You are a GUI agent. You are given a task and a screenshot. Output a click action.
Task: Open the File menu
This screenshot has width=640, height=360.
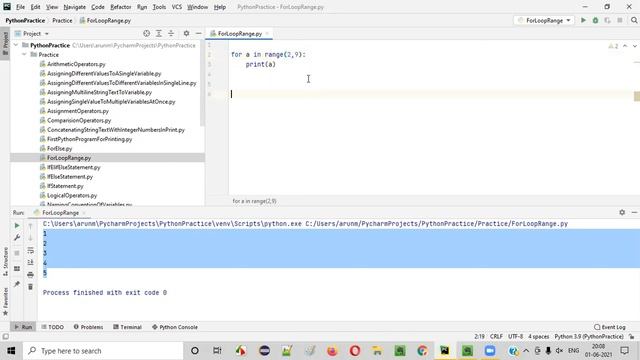[x=20, y=7]
